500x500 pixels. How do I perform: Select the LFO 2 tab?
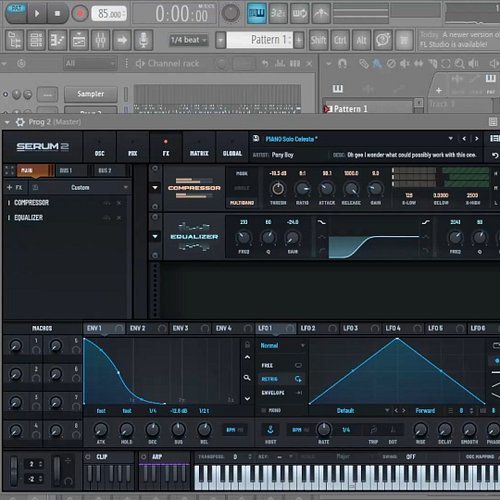coord(318,328)
